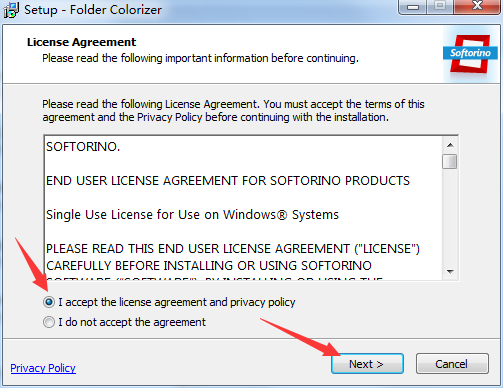
Task: Click the 'I accept the license agreement and privacy policy' label text
Action: coord(177,302)
